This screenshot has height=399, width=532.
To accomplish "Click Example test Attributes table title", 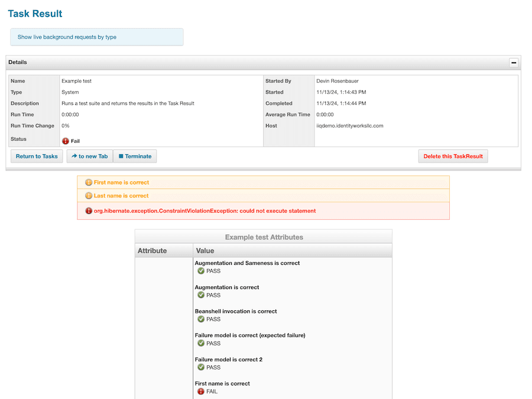I will (x=264, y=237).
